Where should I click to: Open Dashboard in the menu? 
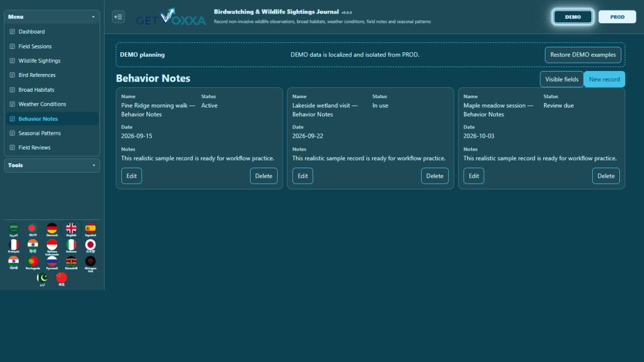52,32
